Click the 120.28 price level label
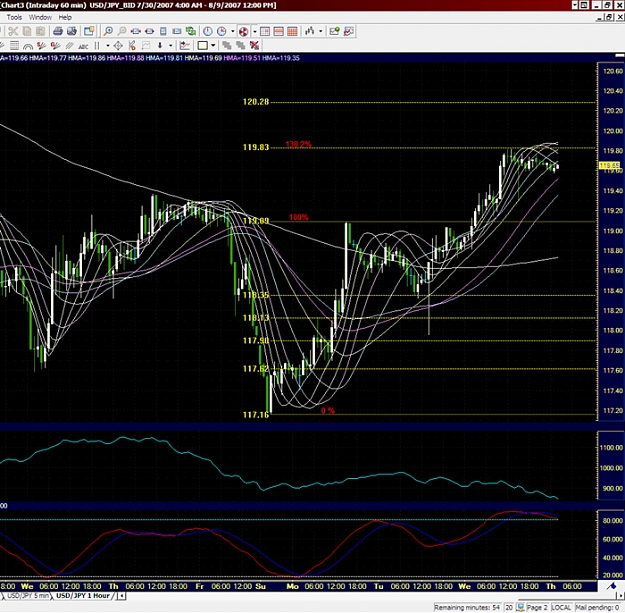 (256, 102)
